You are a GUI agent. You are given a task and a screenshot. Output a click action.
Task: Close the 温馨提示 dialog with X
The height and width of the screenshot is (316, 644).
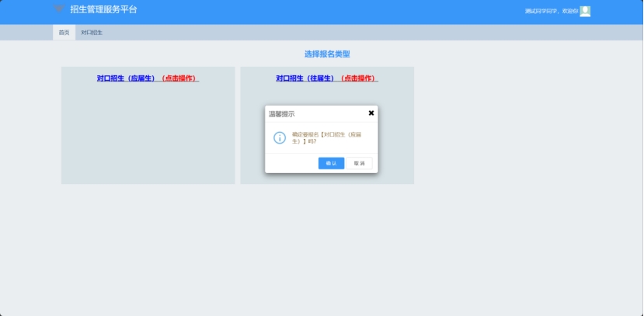pos(371,113)
